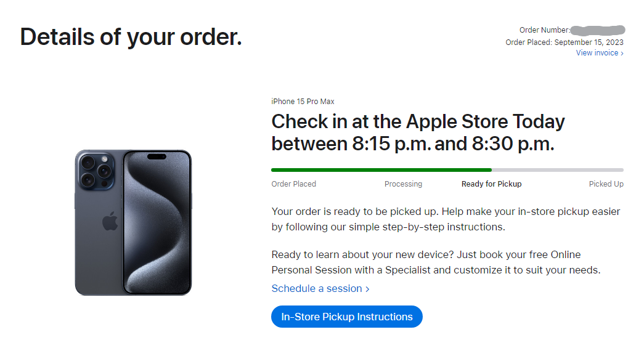Click the camera module in the product image
The width and height of the screenshot is (644, 348).
click(x=96, y=171)
